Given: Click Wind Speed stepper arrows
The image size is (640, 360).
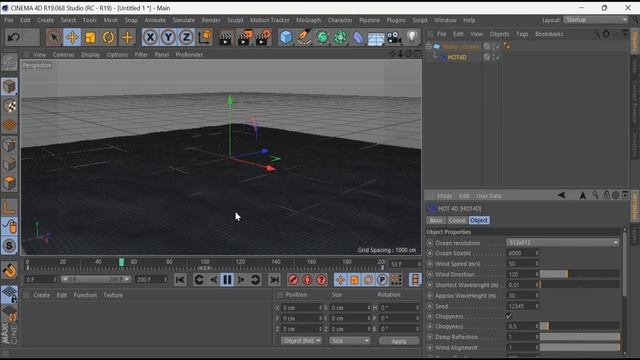Looking at the screenshot, I should pos(537,264).
